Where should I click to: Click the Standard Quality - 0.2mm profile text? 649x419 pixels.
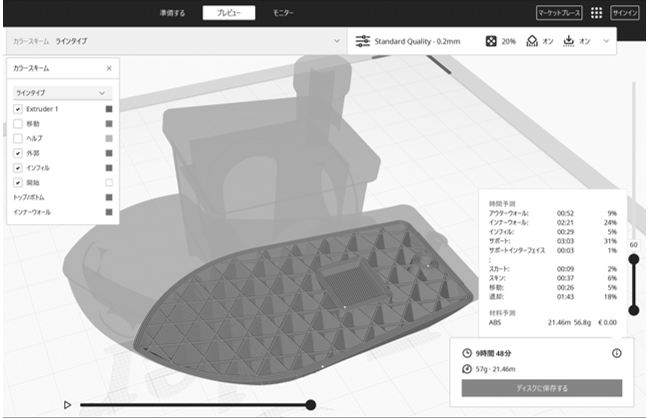417,41
